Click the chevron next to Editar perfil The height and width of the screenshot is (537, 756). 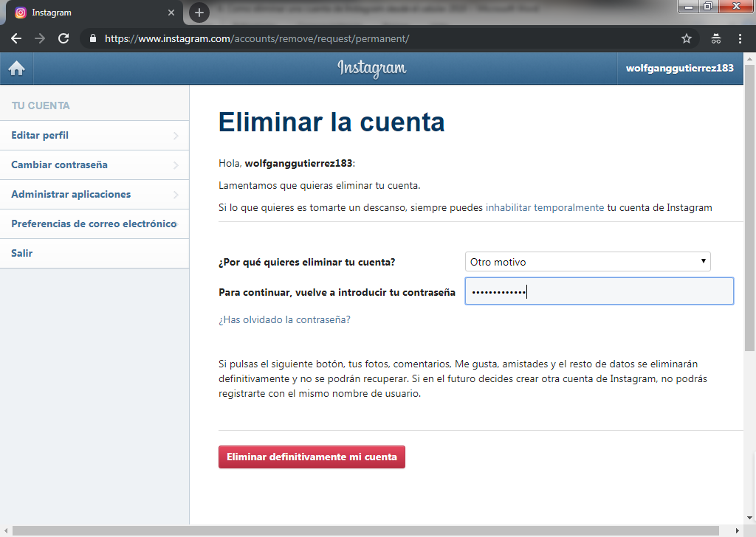(x=176, y=136)
